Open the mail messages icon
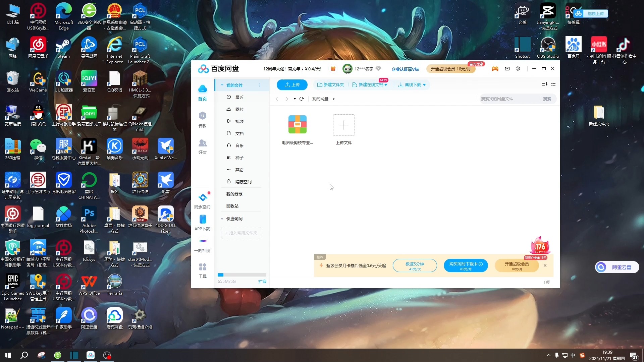 (x=507, y=69)
